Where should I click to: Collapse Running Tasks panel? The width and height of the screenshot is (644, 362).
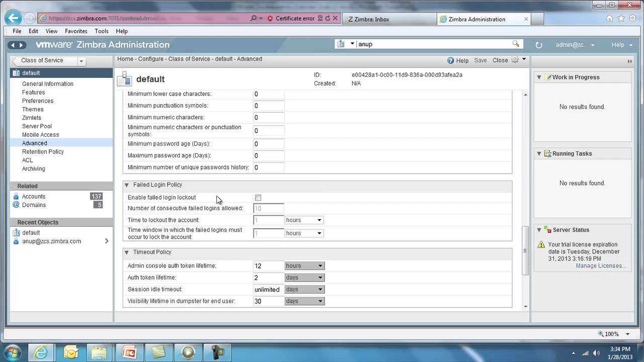[539, 154]
